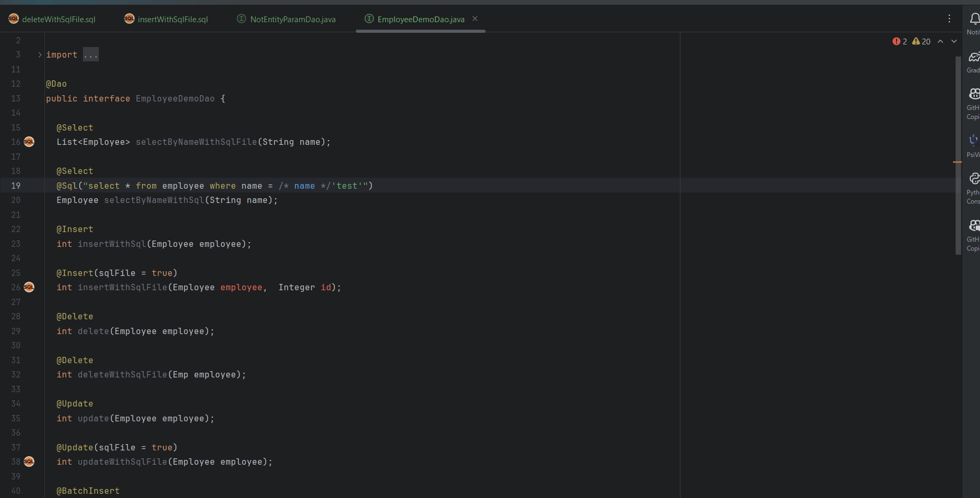980x498 pixels.
Task: Open the Notifications tool window
Action: 974,23
